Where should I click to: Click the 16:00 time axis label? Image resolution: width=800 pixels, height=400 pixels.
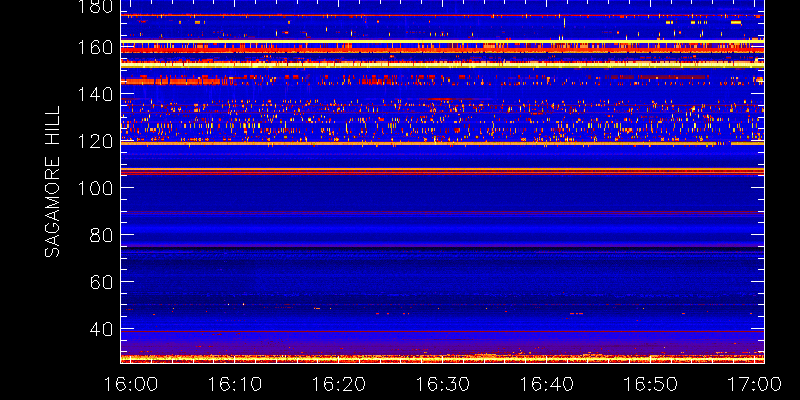131,384
